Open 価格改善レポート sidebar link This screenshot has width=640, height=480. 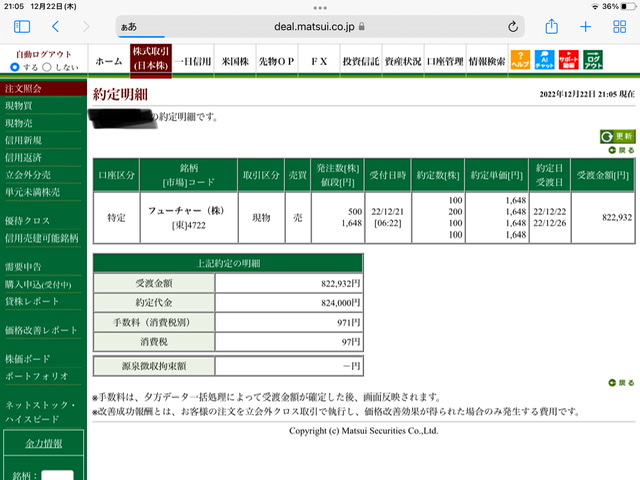click(x=41, y=330)
